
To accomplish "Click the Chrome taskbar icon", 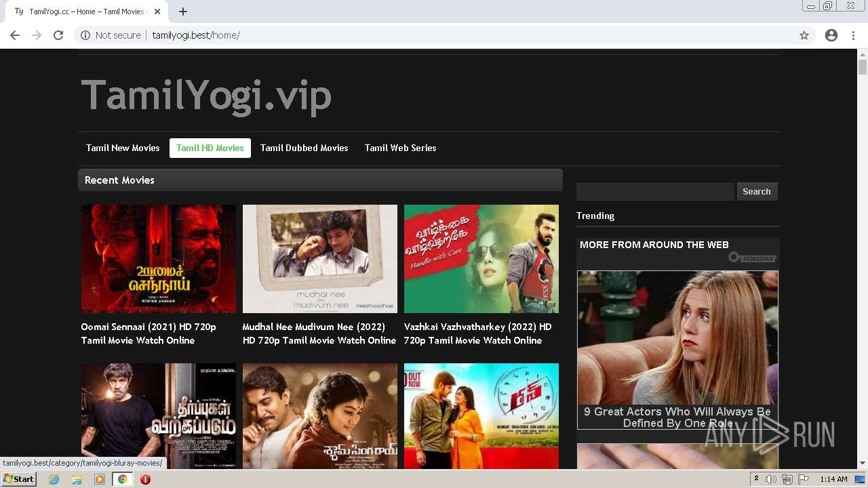I will coord(123,479).
